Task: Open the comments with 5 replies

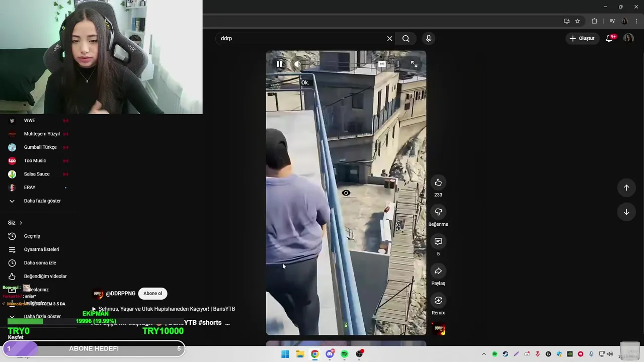Action: 438,242
